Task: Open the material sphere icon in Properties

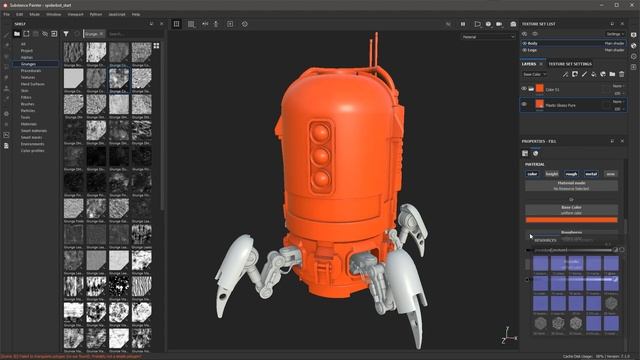Action: [x=536, y=153]
